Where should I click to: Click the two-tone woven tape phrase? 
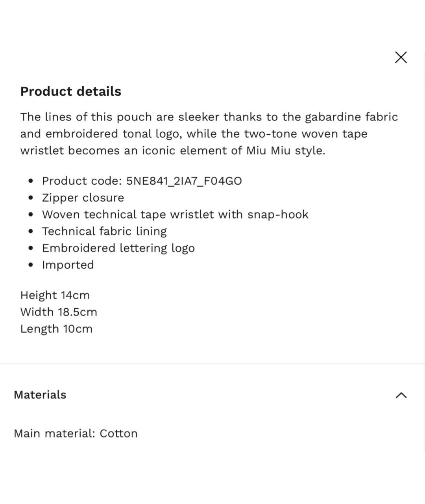coord(305,134)
